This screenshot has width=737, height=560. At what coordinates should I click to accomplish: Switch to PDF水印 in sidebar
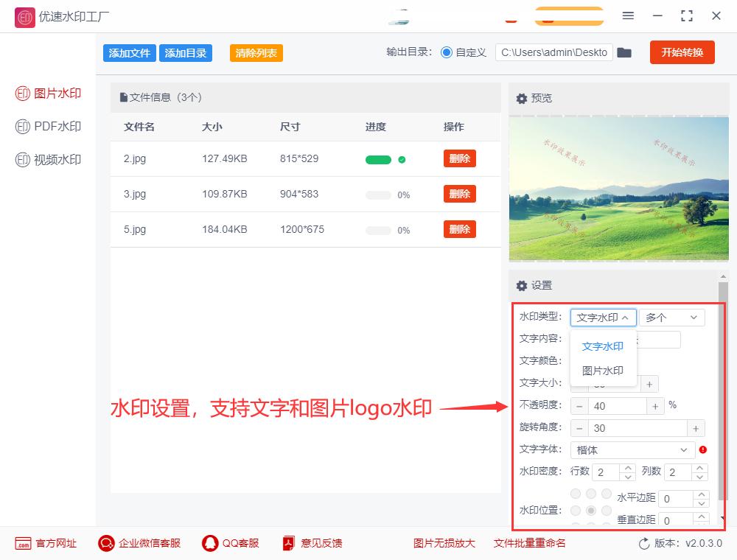[x=49, y=126]
